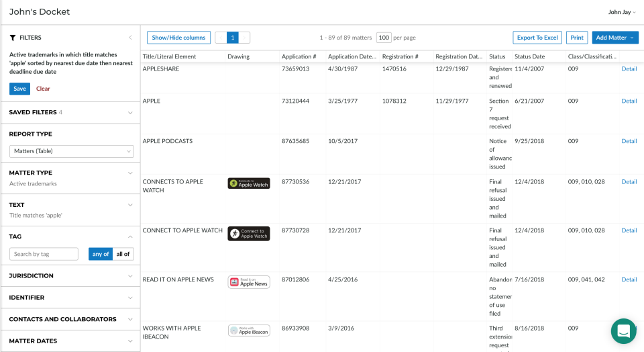Click status date 7/16/2018

point(529,279)
